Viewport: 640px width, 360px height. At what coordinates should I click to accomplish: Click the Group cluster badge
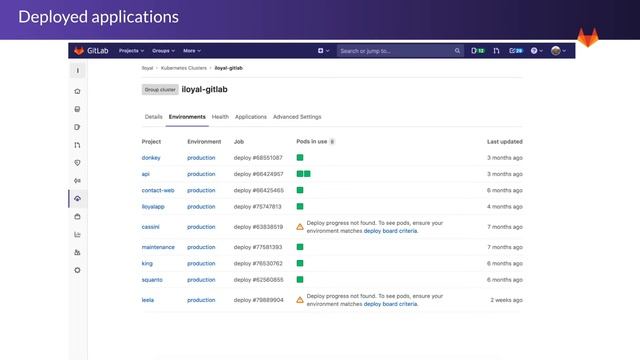coord(160,89)
